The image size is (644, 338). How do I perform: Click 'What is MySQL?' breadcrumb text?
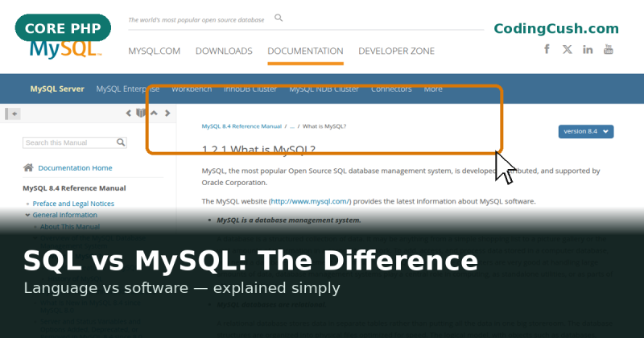[324, 126]
